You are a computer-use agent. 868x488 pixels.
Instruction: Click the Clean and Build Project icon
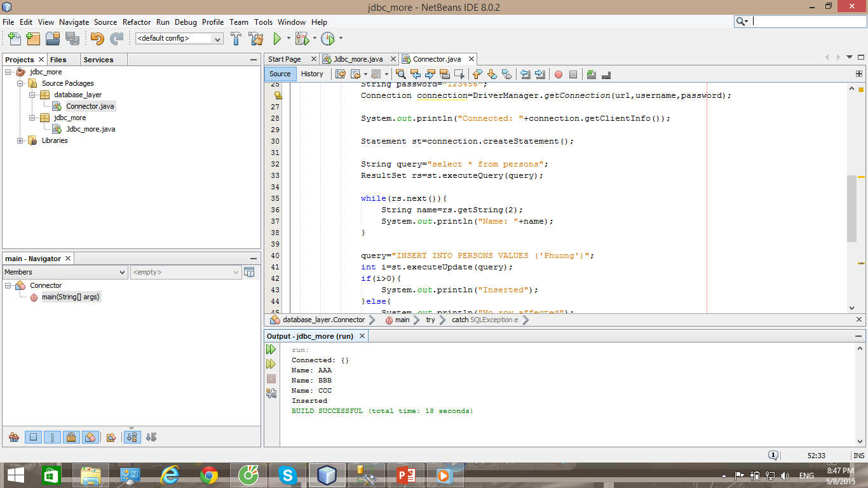pos(255,39)
